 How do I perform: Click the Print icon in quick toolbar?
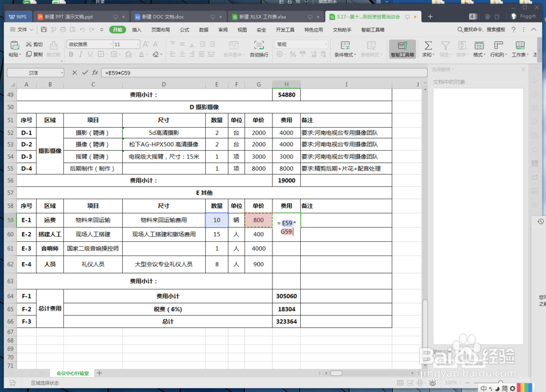click(63, 29)
